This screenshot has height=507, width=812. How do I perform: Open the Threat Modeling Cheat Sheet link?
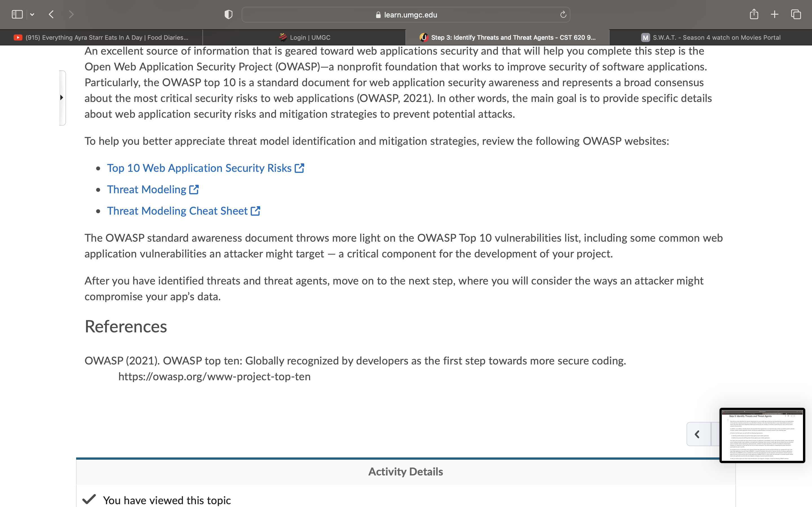point(177,211)
